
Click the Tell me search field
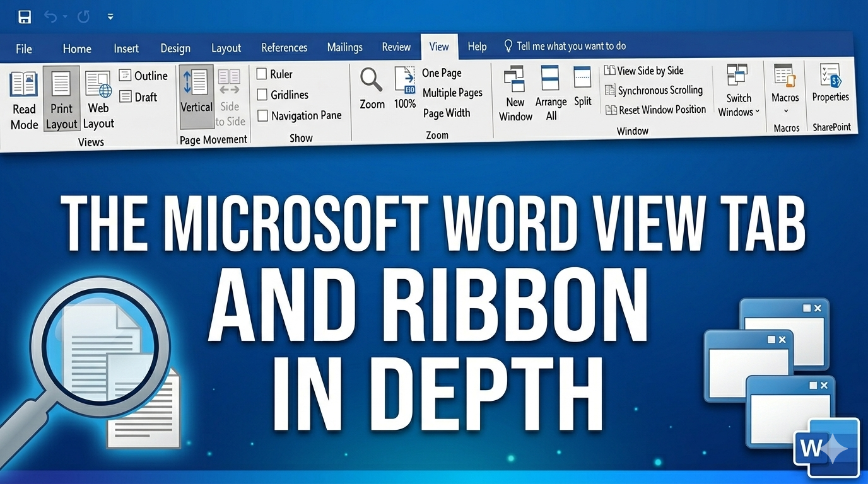tap(571, 45)
